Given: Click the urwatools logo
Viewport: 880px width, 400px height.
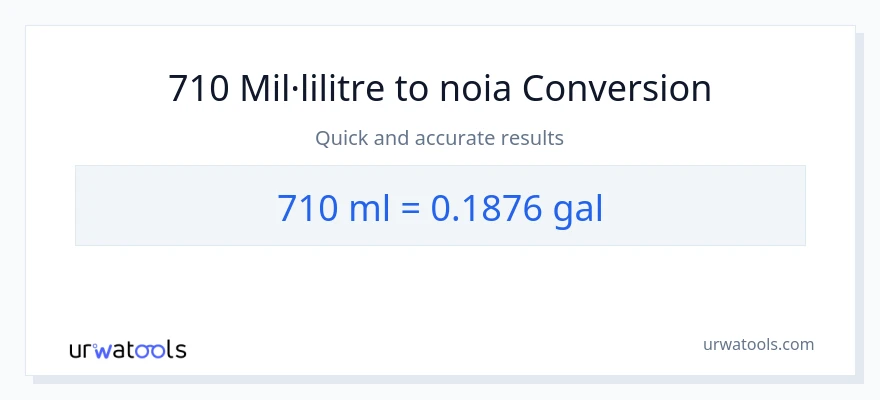Looking at the screenshot, I should 127,349.
